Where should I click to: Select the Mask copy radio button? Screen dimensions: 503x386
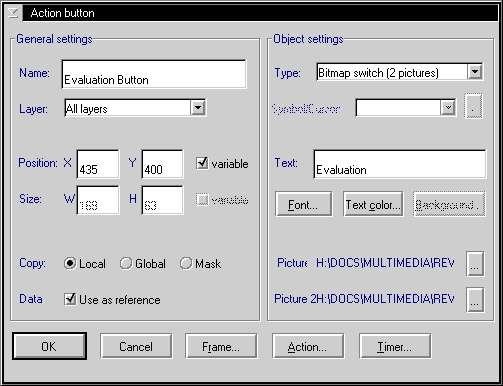(x=186, y=263)
